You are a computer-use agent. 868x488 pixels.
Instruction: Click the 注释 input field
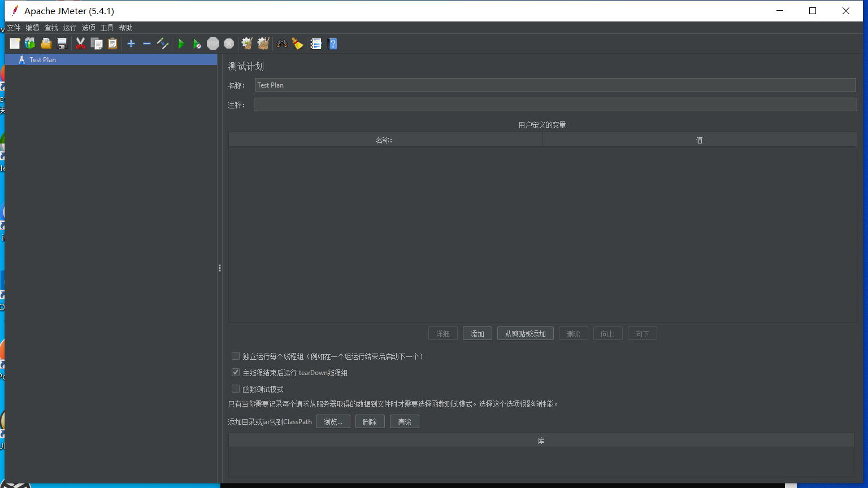point(555,104)
